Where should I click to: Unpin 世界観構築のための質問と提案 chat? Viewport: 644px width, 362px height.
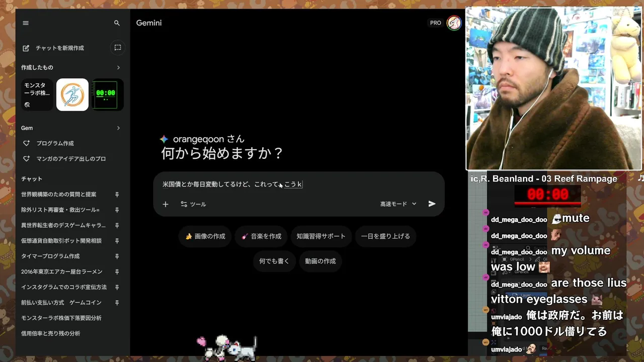117,195
